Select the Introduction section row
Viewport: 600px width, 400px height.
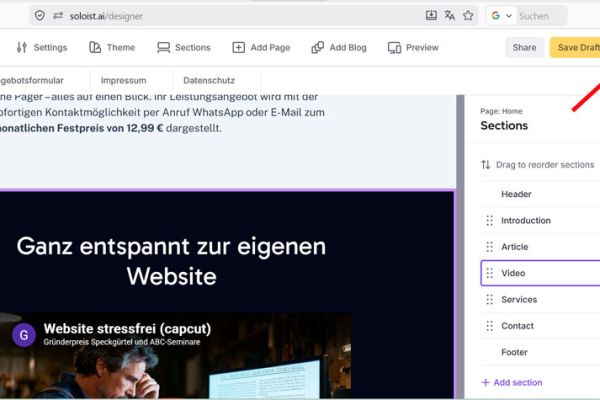pyautogui.click(x=540, y=220)
